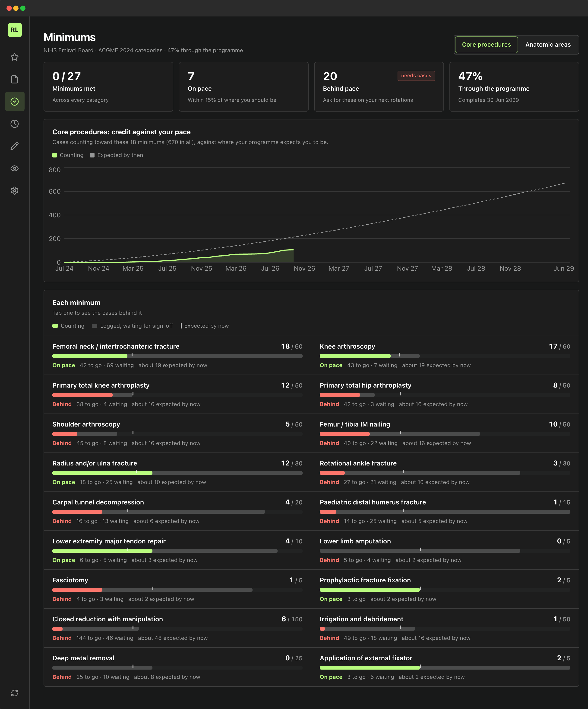The height and width of the screenshot is (709, 588).
Task: Switch to the Core procedures view
Action: click(486, 45)
